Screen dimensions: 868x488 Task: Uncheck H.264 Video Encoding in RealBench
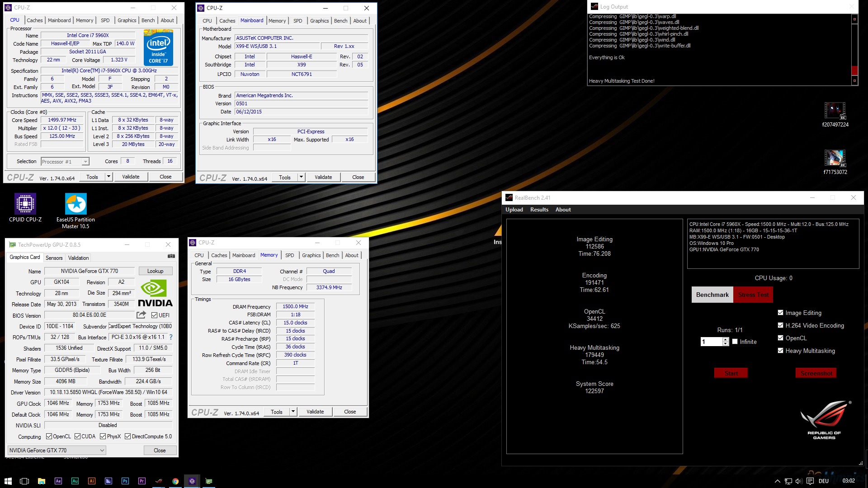780,325
